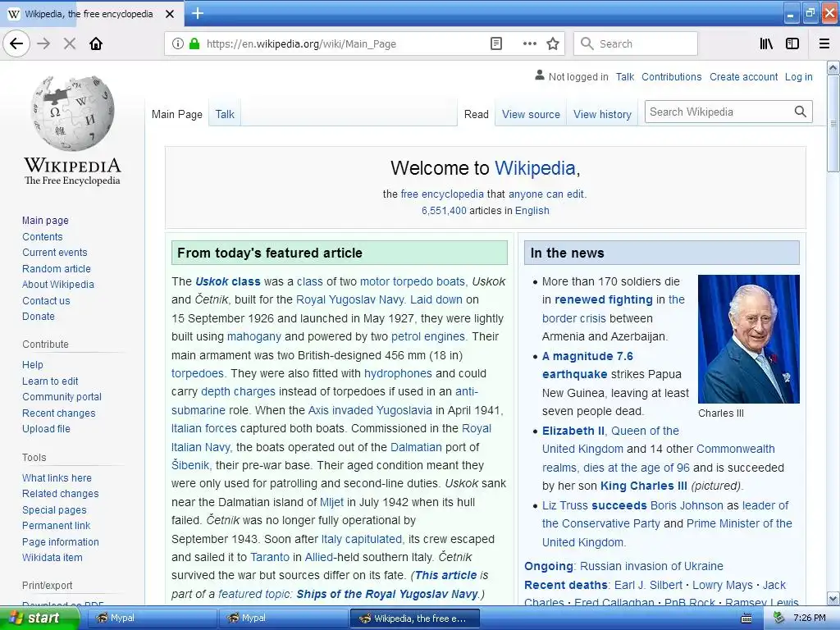The width and height of the screenshot is (840, 630).
Task: Click the Create account link
Action: click(x=743, y=76)
